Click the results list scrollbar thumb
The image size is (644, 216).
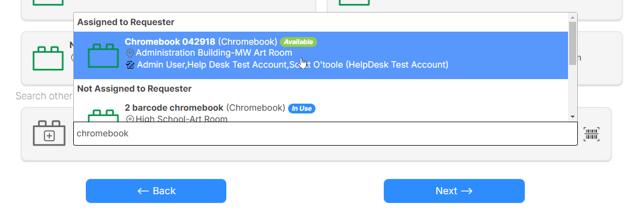pos(572,43)
